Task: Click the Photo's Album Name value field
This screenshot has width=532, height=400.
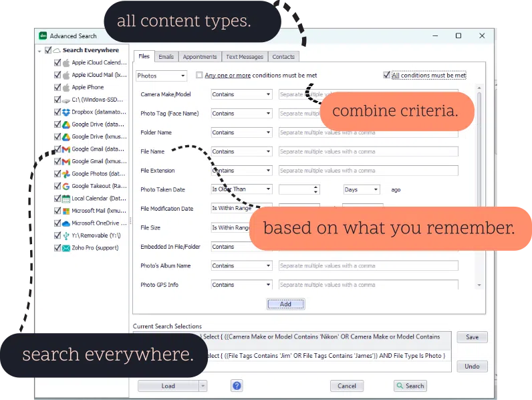Action: coord(368,266)
